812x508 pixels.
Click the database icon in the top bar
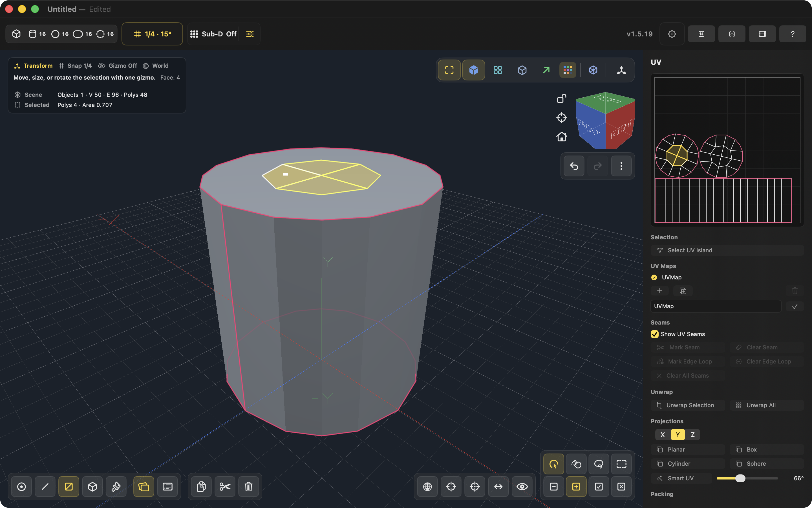coord(732,34)
